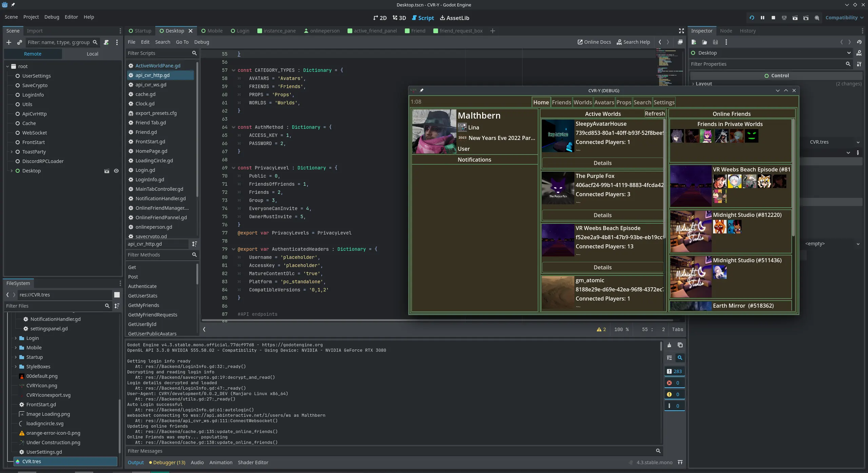Click the Online Friends list scrollbar

[x=793, y=178]
